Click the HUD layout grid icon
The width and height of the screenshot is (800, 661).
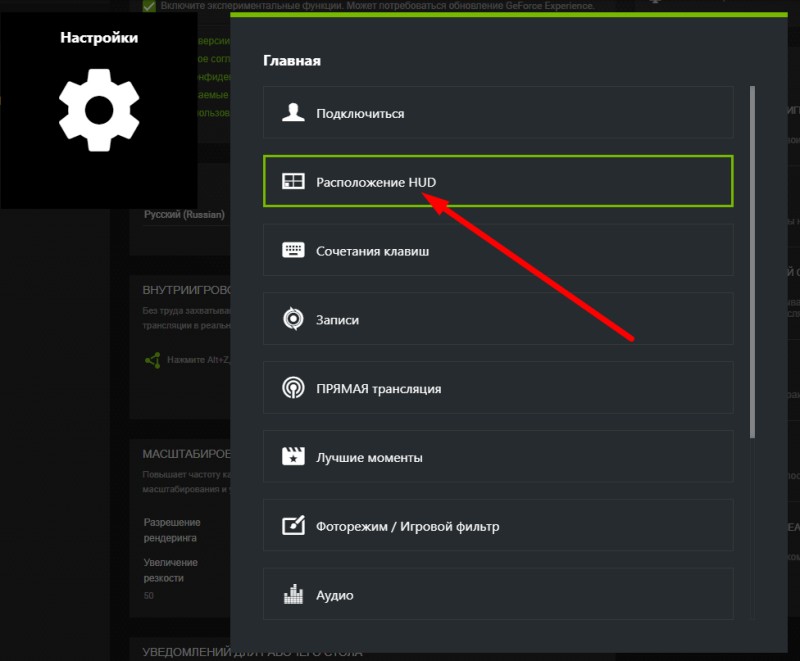(293, 181)
